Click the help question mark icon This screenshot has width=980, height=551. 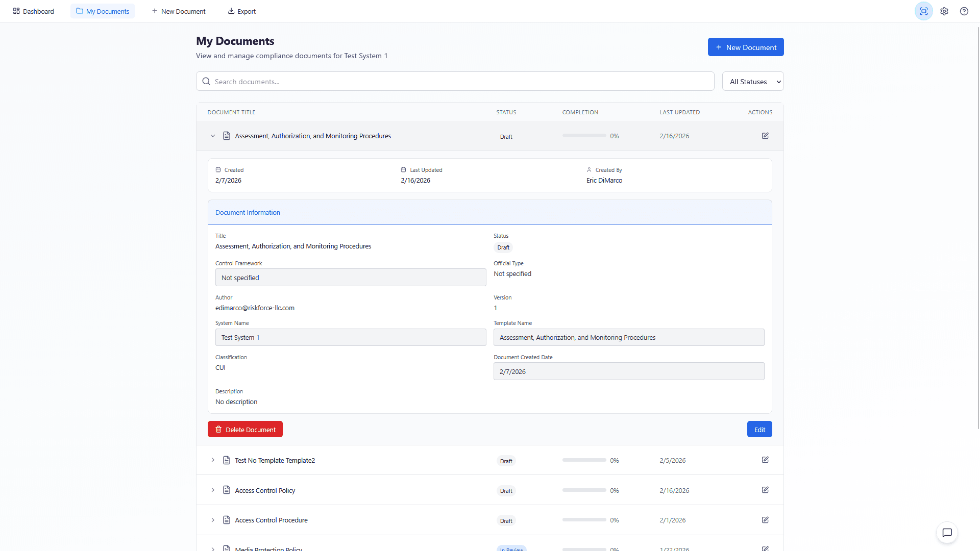coord(964,11)
